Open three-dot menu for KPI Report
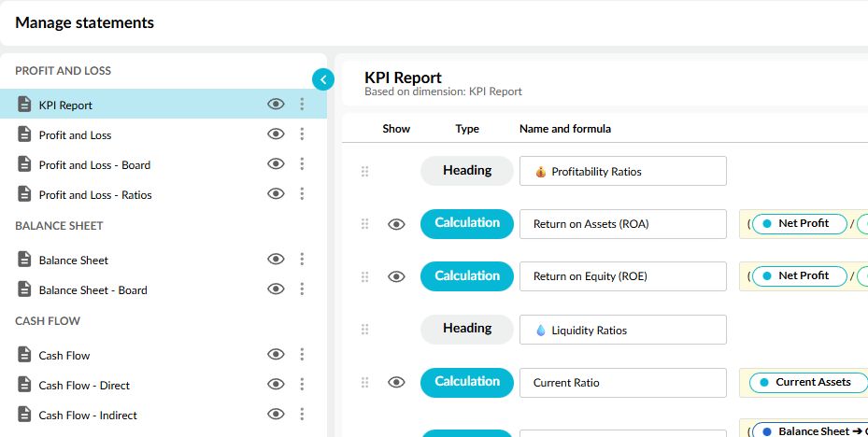This screenshot has height=437, width=868. pyautogui.click(x=302, y=105)
